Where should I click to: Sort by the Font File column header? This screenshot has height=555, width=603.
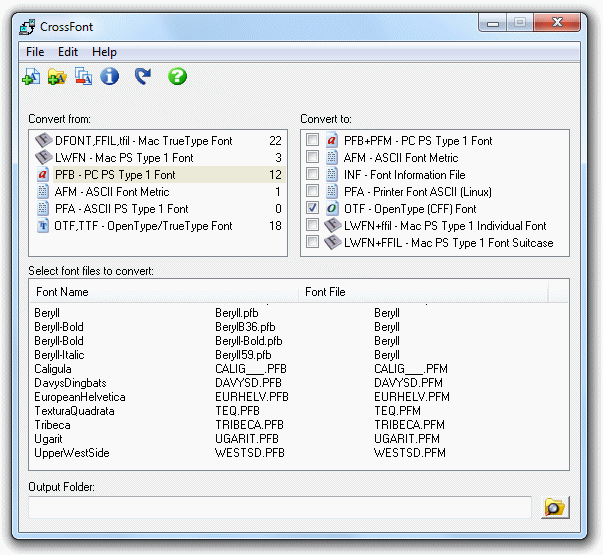[423, 292]
